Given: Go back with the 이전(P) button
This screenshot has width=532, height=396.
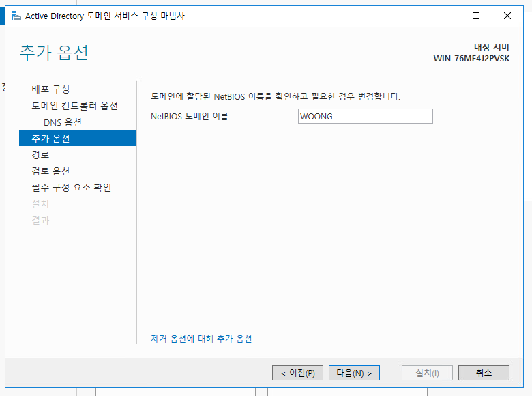Looking at the screenshot, I should point(297,373).
